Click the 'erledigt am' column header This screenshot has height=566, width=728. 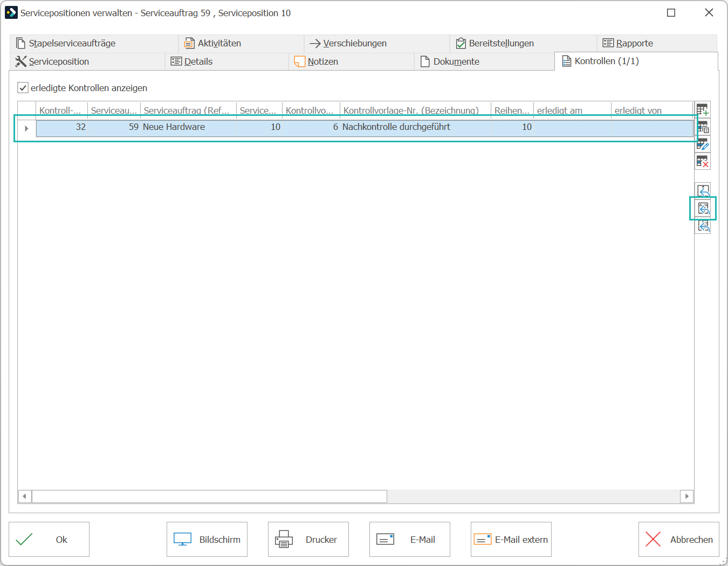572,111
